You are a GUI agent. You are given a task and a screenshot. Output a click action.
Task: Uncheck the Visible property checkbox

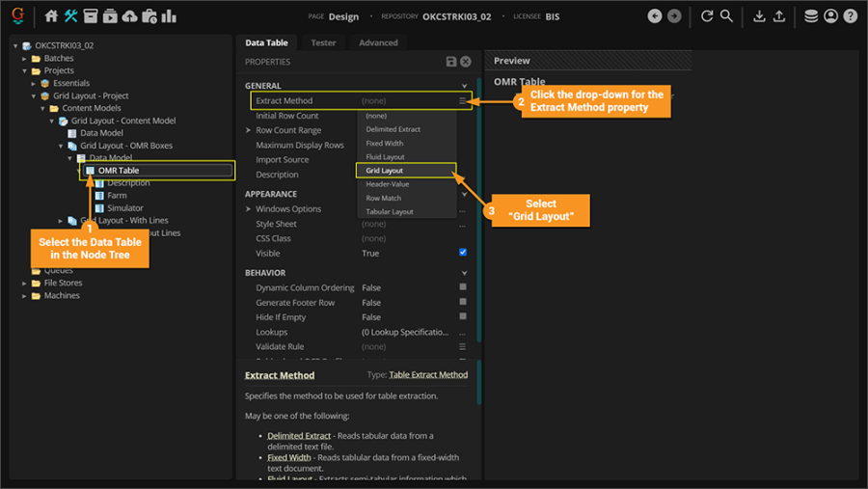pos(463,253)
